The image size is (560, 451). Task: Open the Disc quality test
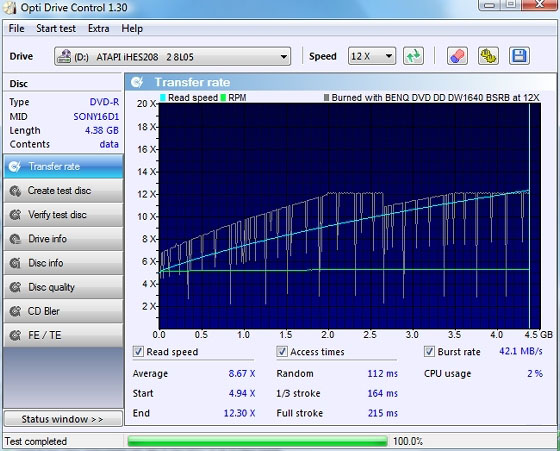point(63,287)
